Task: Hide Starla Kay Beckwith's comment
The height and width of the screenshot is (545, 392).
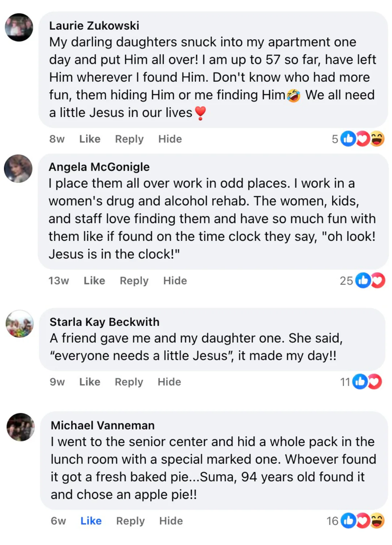Action: tap(169, 382)
